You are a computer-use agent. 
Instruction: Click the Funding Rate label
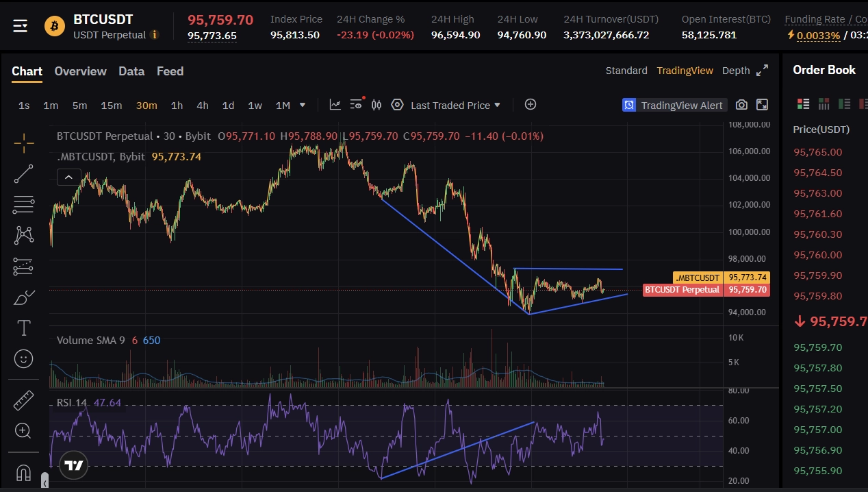tap(815, 19)
